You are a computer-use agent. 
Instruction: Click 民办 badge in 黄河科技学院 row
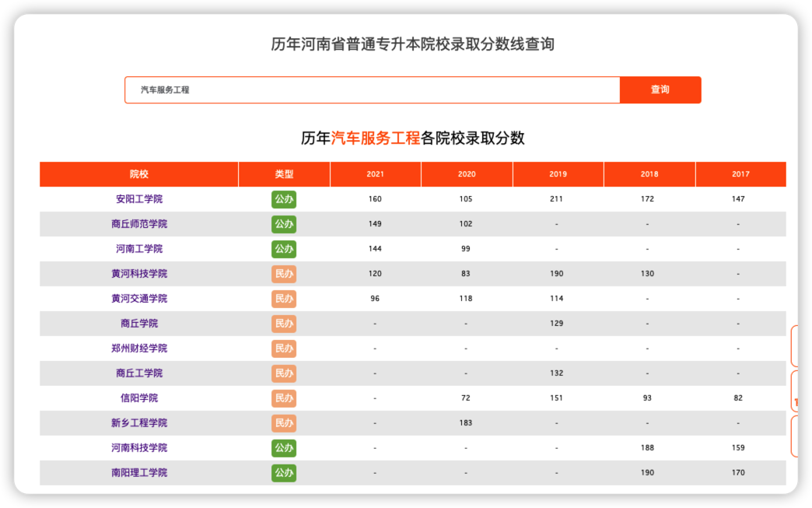[x=284, y=274]
